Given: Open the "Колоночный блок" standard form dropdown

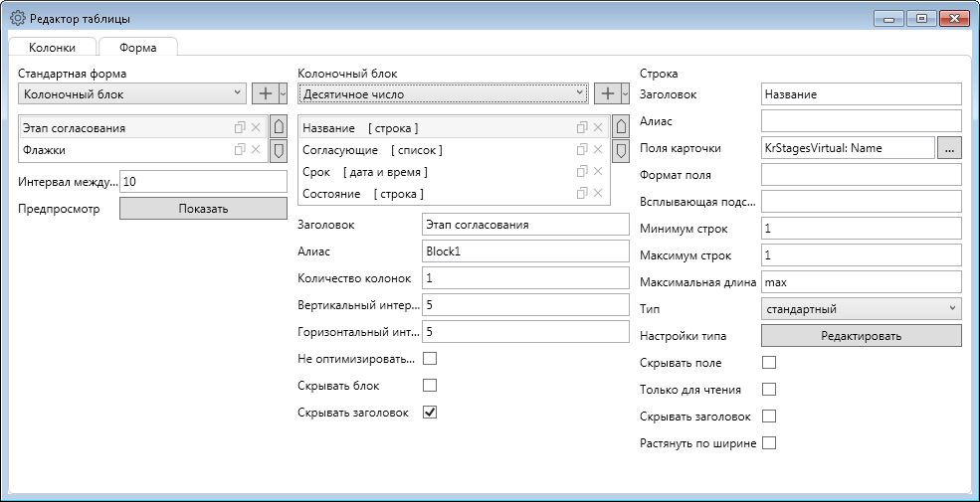Looking at the screenshot, I should click(132, 93).
